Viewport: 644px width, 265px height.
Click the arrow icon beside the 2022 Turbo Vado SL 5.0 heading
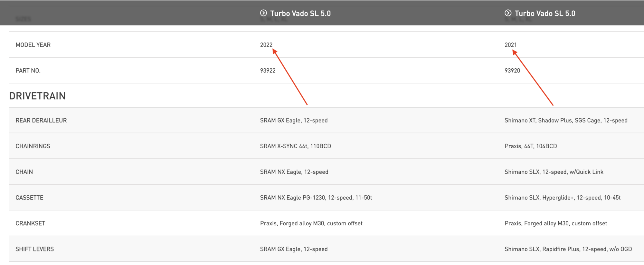263,13
